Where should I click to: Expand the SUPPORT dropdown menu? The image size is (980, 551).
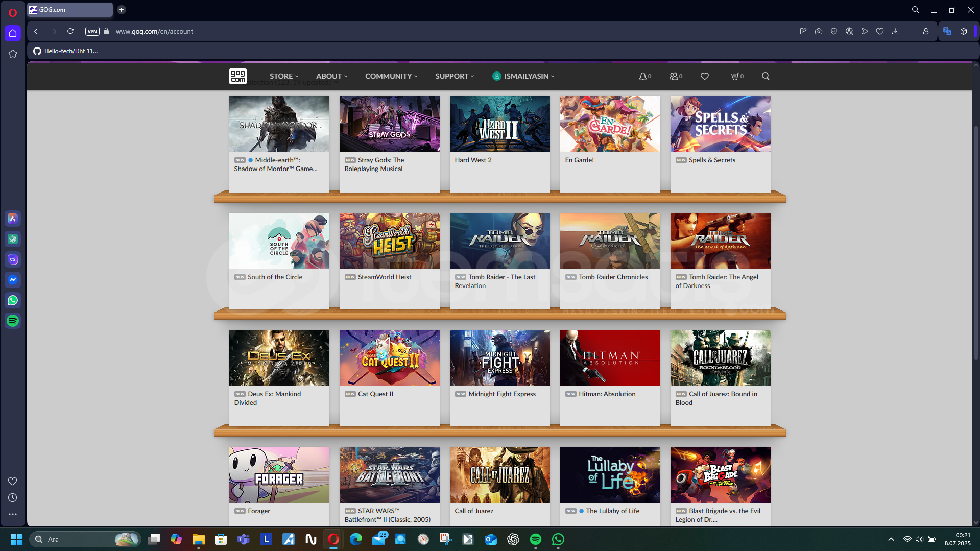[455, 76]
